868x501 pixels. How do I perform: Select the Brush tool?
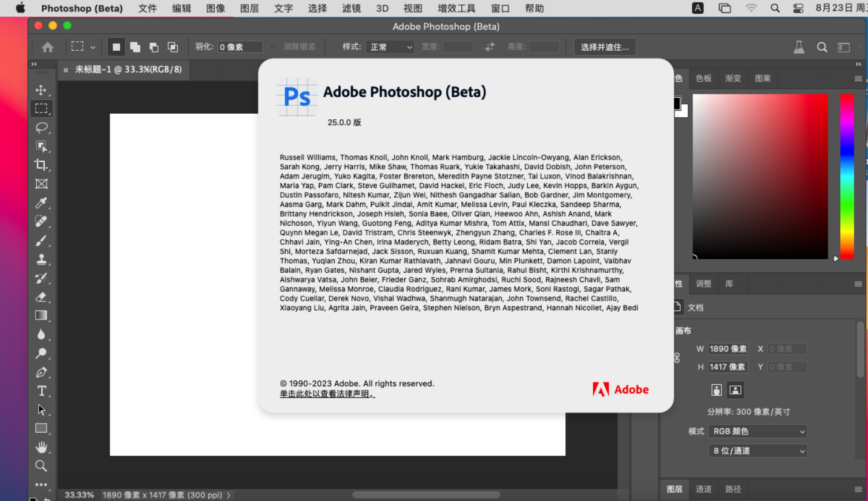41,240
